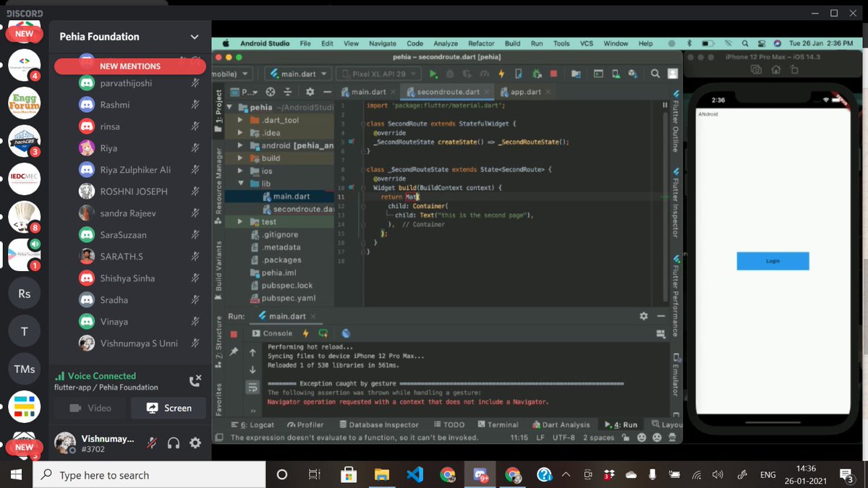Click Login button on iPhone simulator

pos(773,261)
